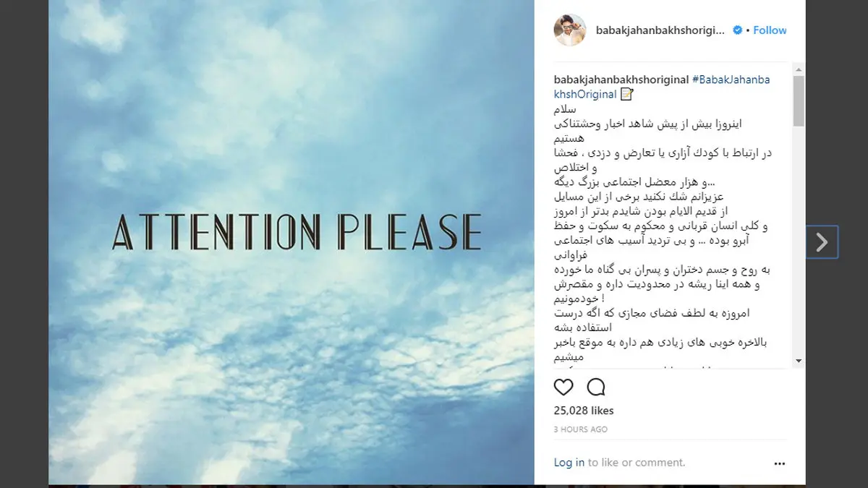Click the Log in link
This screenshot has height=488, width=868.
(x=569, y=463)
